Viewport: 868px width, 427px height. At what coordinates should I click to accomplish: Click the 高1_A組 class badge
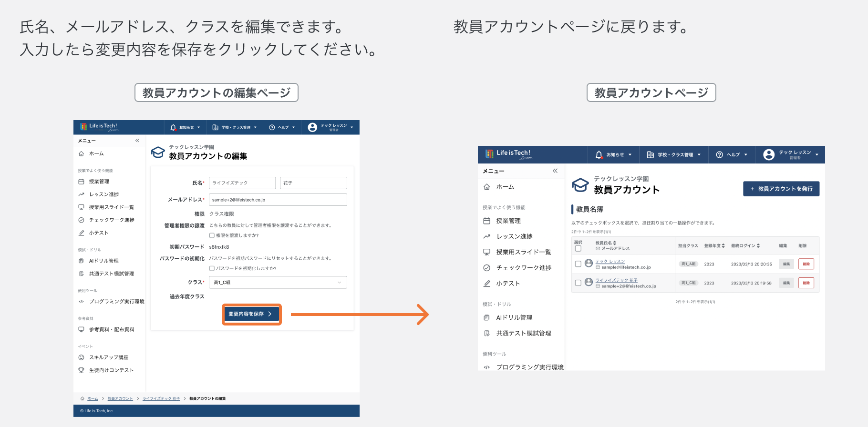click(688, 264)
